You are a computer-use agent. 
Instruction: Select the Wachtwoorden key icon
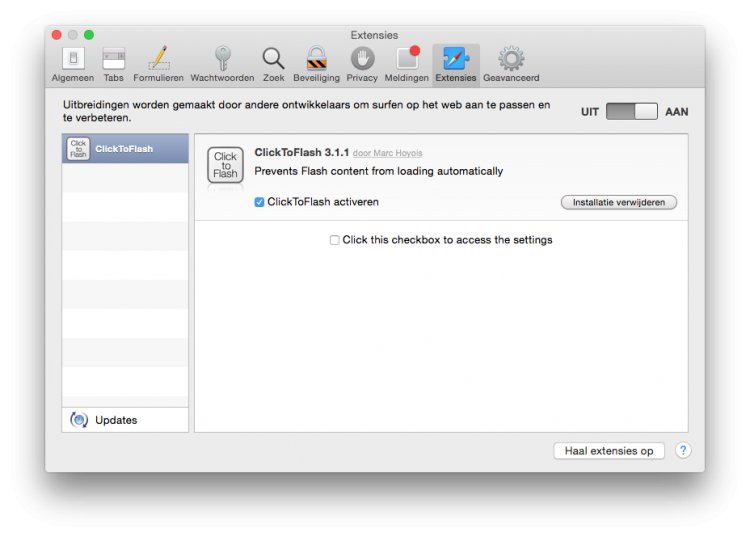(x=222, y=65)
